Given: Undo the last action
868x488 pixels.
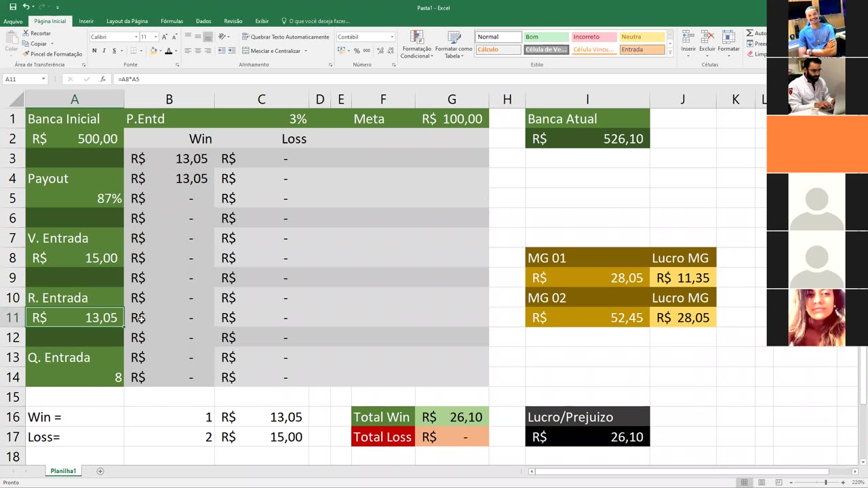Looking at the screenshot, I should 26,7.
